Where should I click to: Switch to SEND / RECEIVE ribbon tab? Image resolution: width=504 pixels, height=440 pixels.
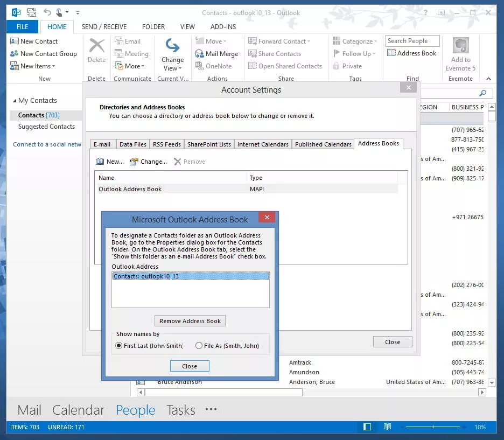point(104,27)
